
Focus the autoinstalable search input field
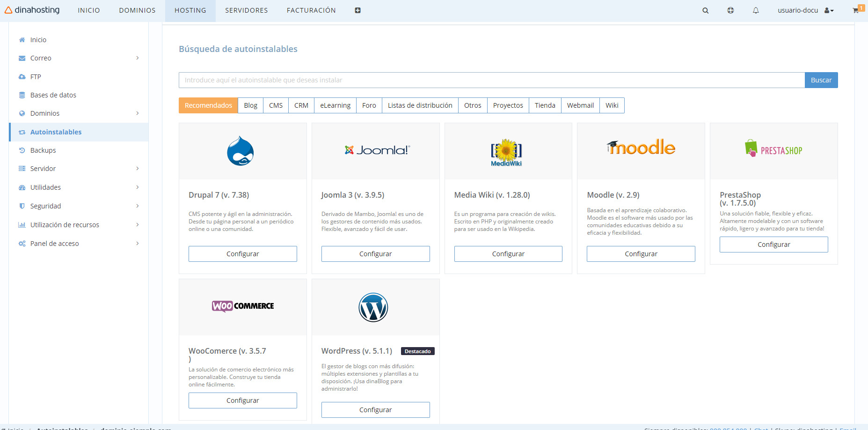(x=492, y=80)
